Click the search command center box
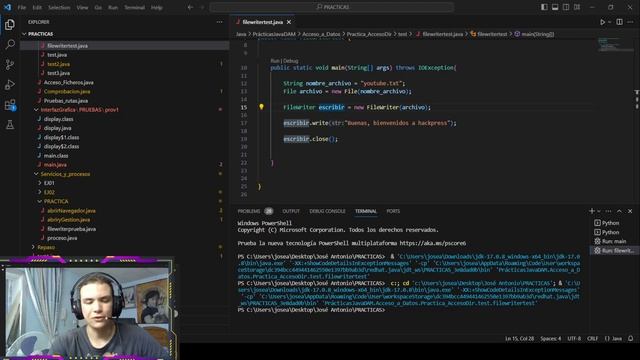 (332, 7)
